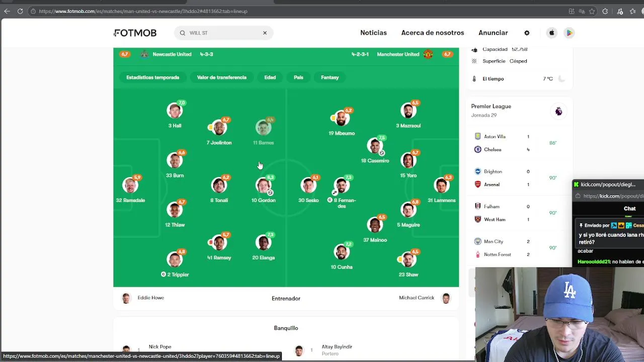The image size is (644, 362).
Task: Open player 20 Elanga
Action: pyautogui.click(x=263, y=246)
